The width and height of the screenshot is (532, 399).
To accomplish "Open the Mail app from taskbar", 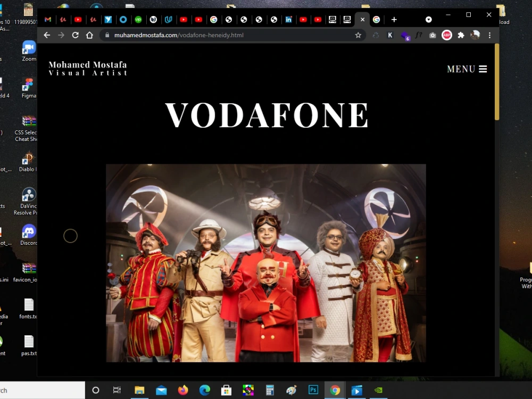I will 161,390.
